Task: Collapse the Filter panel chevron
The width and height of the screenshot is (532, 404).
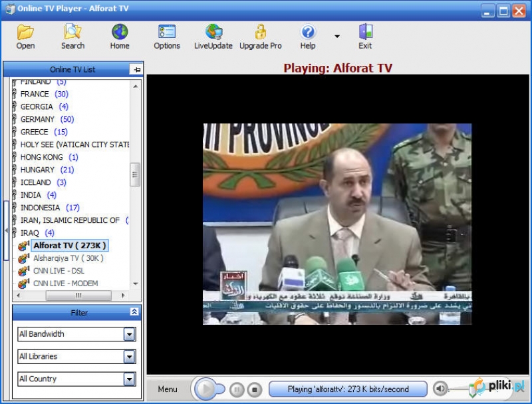Action: pyautogui.click(x=134, y=311)
